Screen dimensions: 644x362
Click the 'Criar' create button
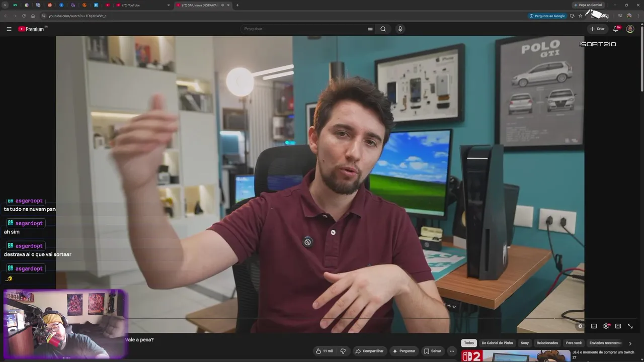point(597,29)
